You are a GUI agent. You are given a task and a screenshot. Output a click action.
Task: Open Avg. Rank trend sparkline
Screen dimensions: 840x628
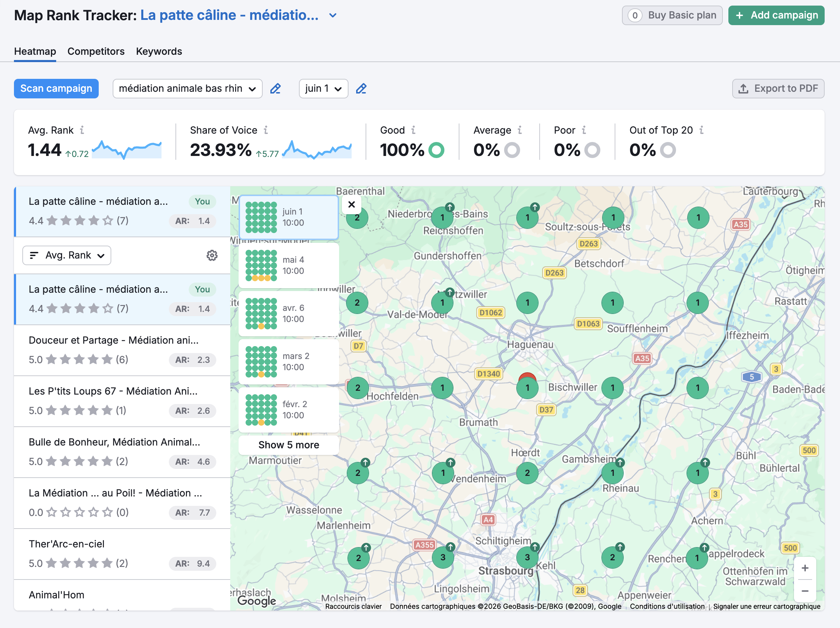point(127,149)
